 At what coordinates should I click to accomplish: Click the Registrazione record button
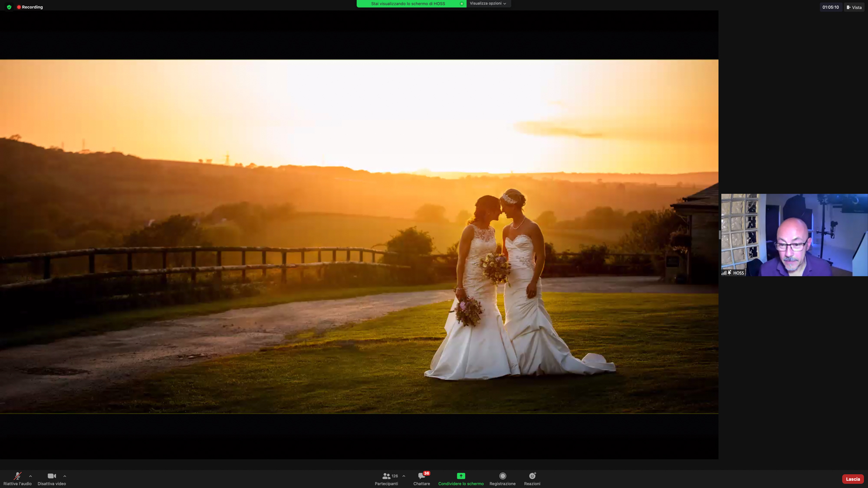503,479
